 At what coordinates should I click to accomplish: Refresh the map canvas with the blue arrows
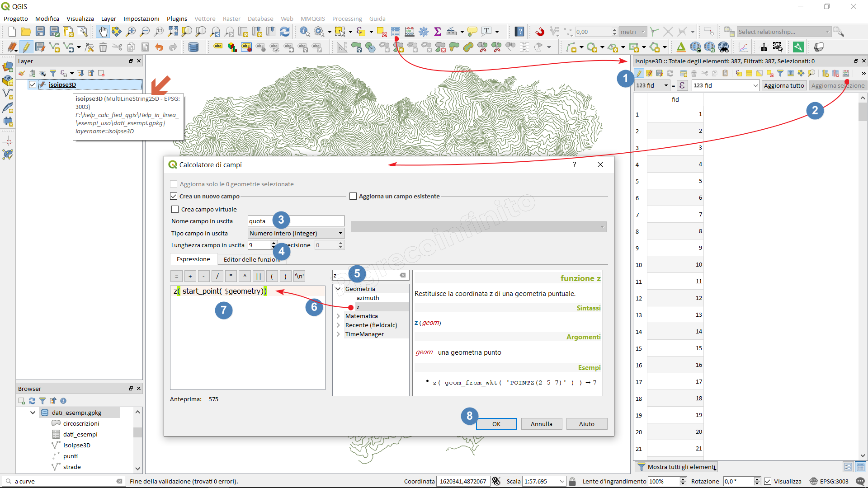click(285, 32)
